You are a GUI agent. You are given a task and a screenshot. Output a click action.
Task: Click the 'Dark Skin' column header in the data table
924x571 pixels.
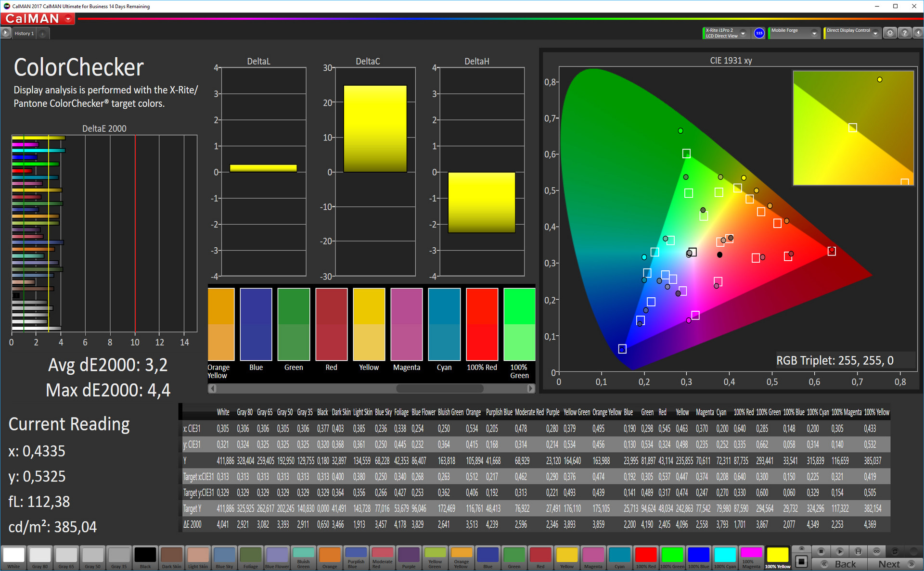coord(341,412)
